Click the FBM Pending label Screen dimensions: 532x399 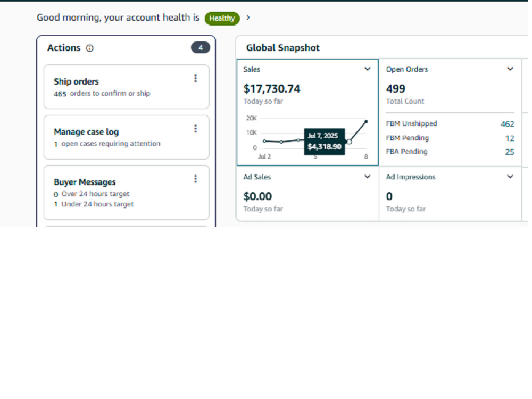tap(408, 138)
